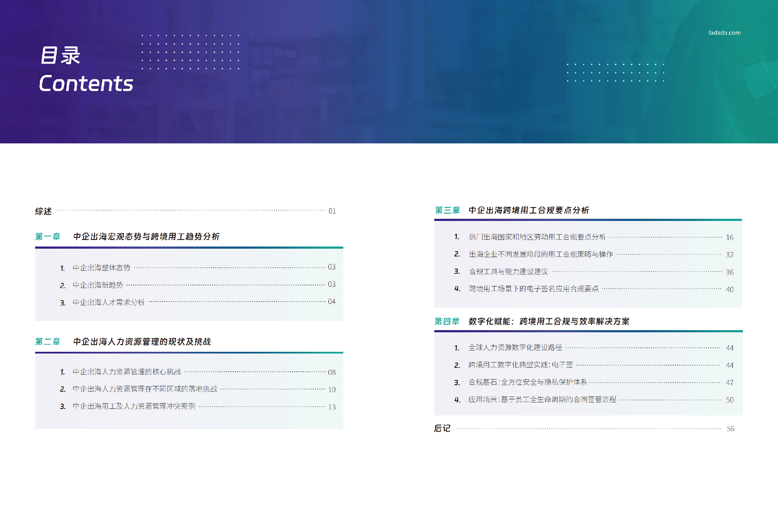This screenshot has width=778, height=532.
Task: Go to 全球人力资源数字化建设路径
Action: click(515, 347)
